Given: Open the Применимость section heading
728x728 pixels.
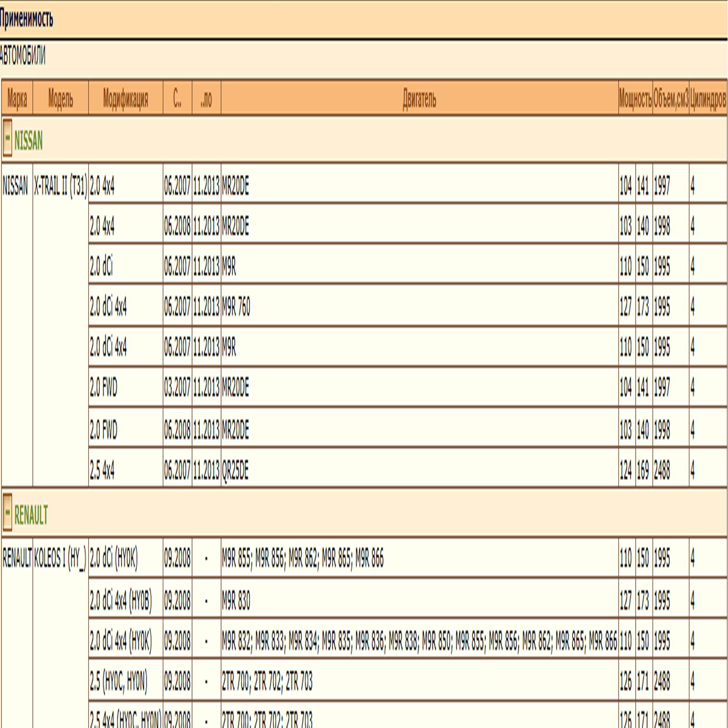Looking at the screenshot, I should [x=26, y=19].
